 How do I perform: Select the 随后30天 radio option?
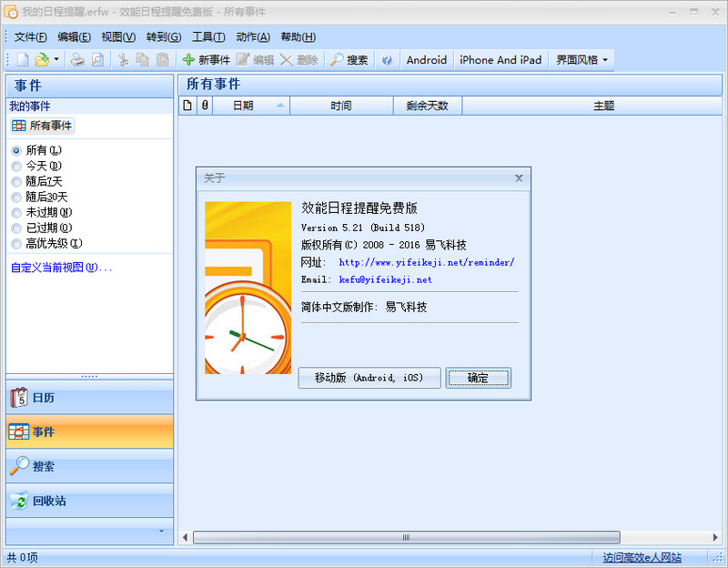pos(39,197)
